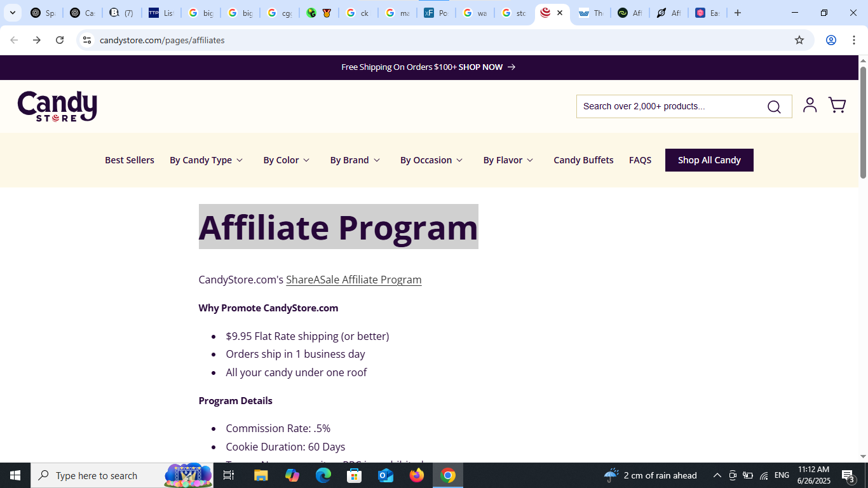Open Task View on taskbar
868x488 pixels.
pos(229,475)
